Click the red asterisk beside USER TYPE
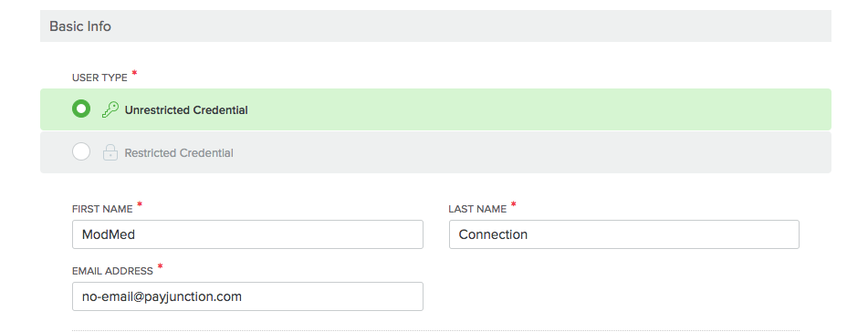Screen dimensions: 868x332 point(134,74)
